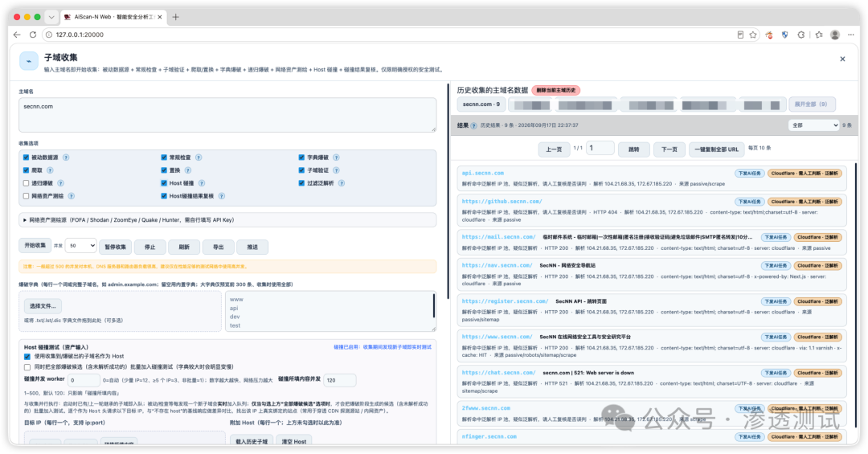Viewport: 868px width, 454px height.
Task: Click the 导出 button
Action: point(219,247)
